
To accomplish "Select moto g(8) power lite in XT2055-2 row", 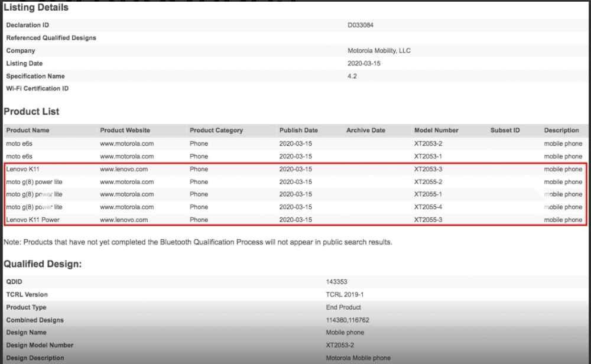I will tap(34, 182).
